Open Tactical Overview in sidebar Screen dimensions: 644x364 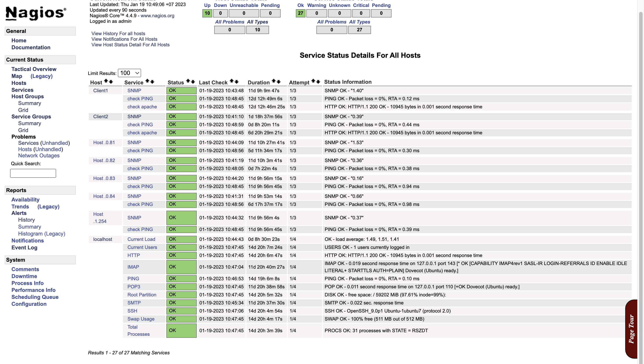[34, 69]
